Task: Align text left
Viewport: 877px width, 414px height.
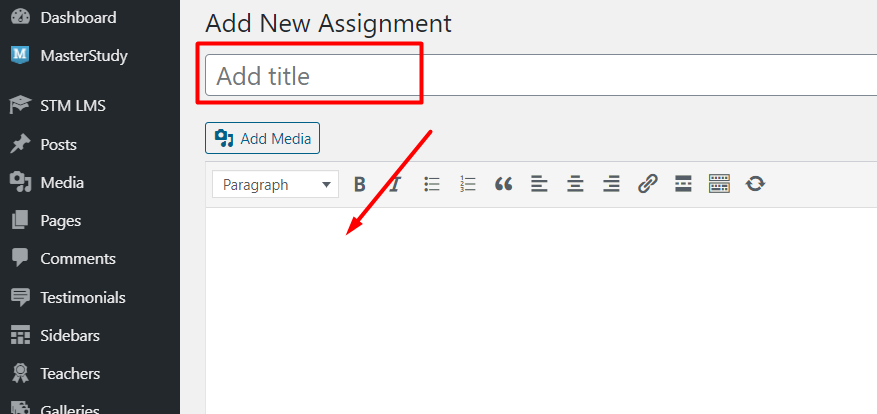Action: [539, 184]
